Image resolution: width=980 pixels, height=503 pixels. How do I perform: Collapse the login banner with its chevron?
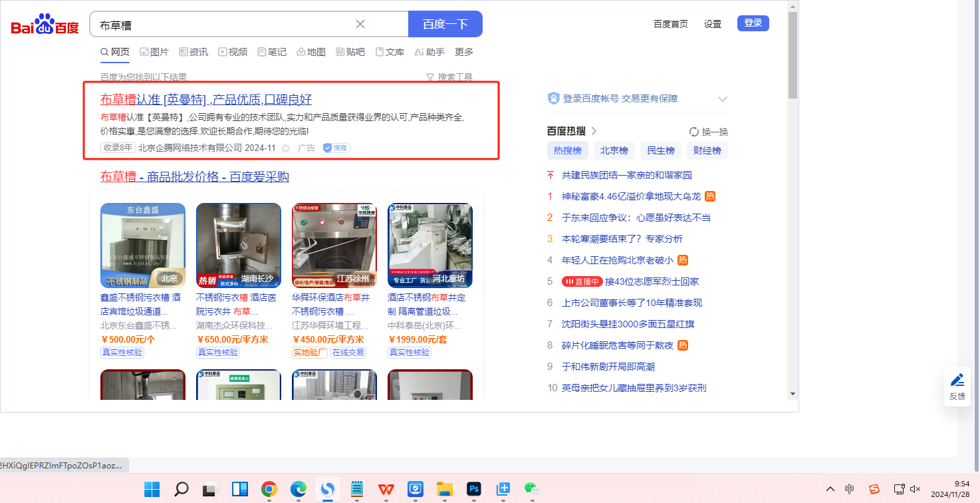click(x=723, y=99)
